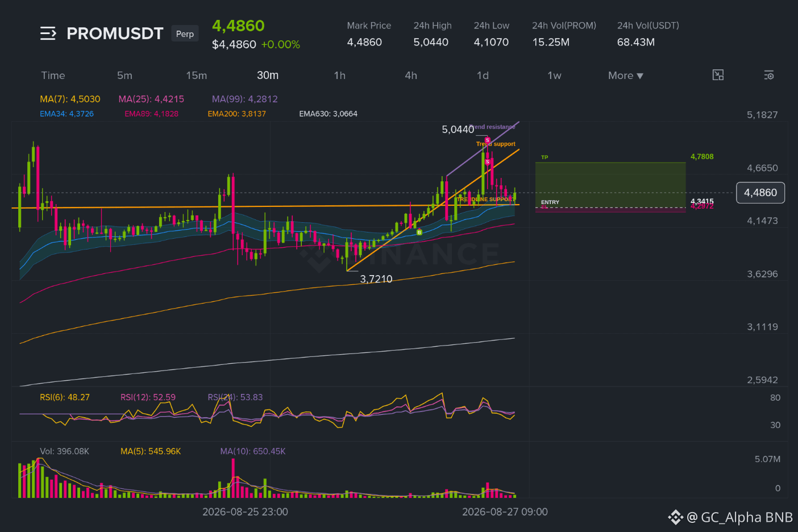Click the MA(7): 4,5030 indicator label
This screenshot has height=532, width=798.
coord(70,99)
